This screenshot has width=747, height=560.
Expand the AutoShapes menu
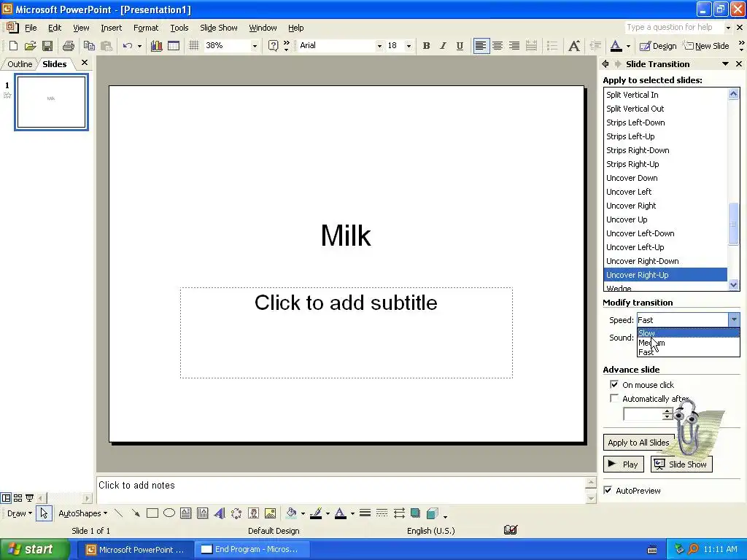click(83, 513)
